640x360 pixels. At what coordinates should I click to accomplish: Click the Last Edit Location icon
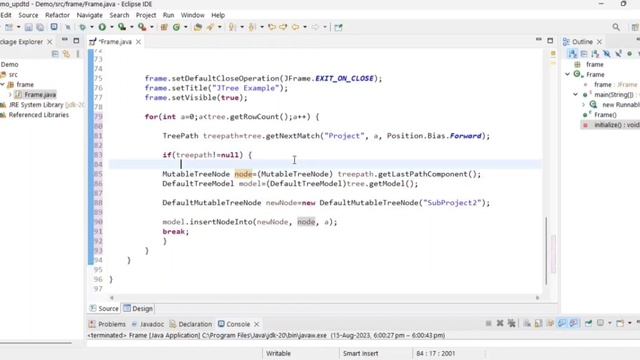(272, 27)
